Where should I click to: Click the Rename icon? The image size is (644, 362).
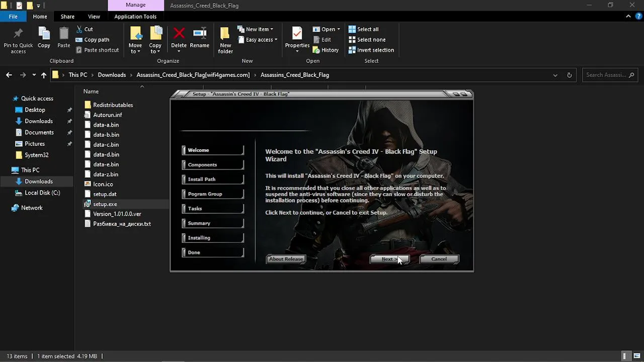click(200, 34)
